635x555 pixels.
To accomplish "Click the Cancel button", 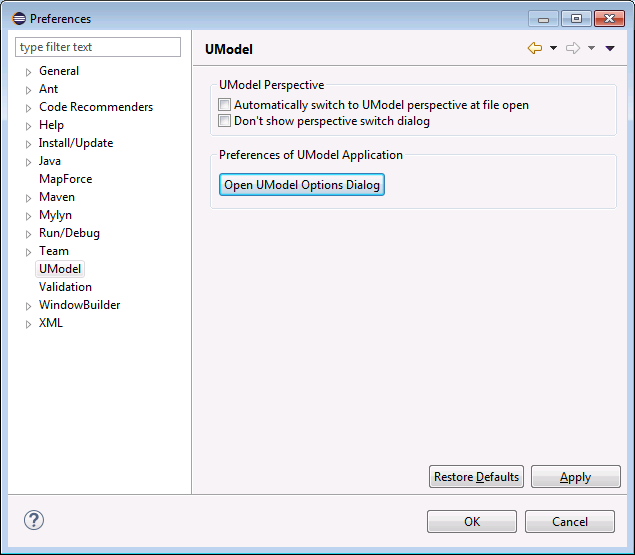I will tap(570, 521).
